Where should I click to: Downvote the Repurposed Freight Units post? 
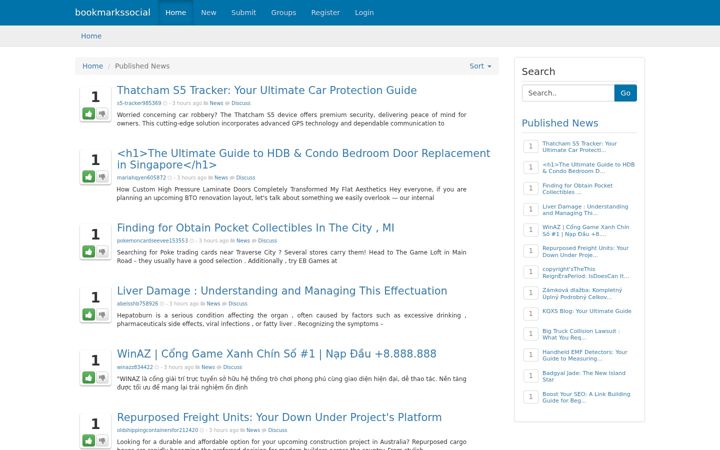click(x=102, y=440)
